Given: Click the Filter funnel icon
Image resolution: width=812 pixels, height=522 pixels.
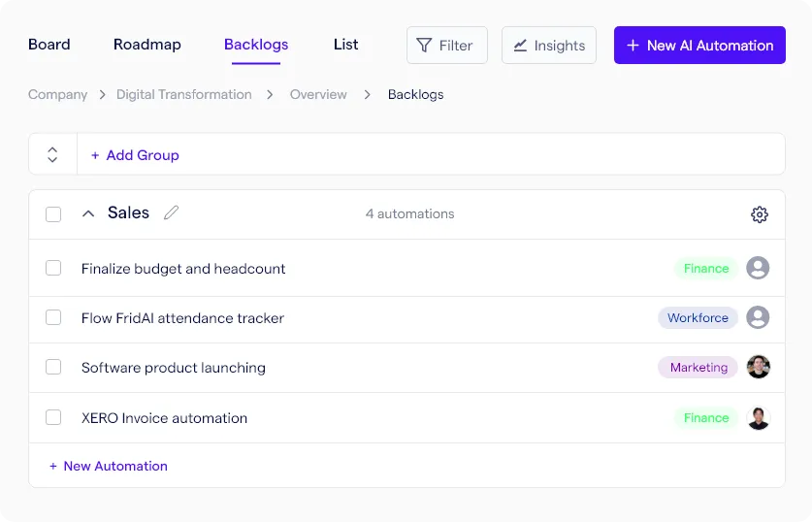Looking at the screenshot, I should click(424, 46).
